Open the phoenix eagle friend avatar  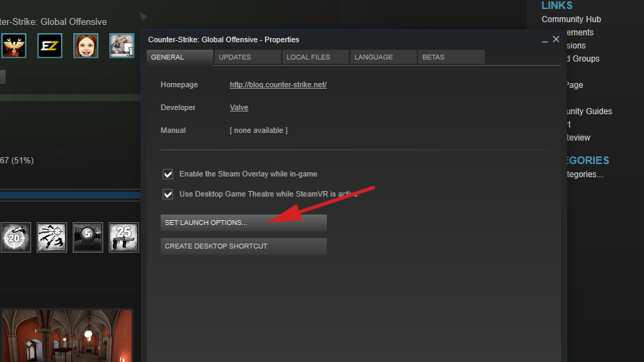click(x=14, y=46)
